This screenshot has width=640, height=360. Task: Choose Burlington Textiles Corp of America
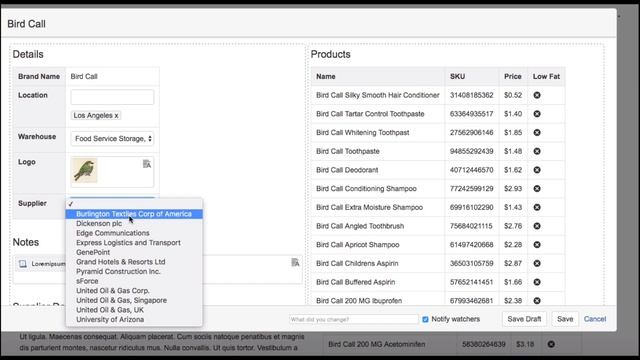(134, 214)
